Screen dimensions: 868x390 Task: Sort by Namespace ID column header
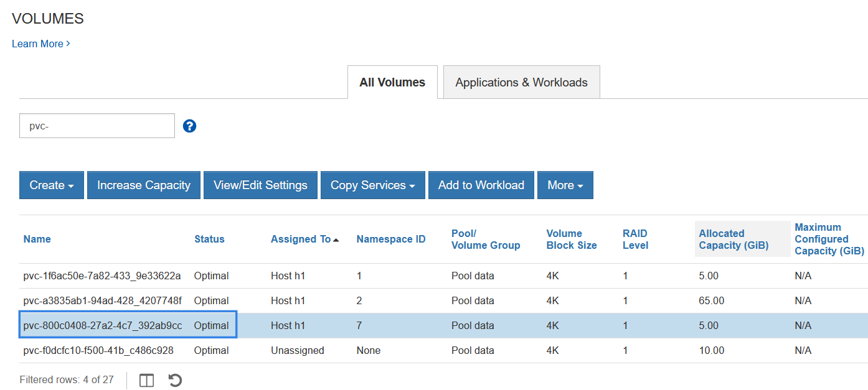coord(391,239)
